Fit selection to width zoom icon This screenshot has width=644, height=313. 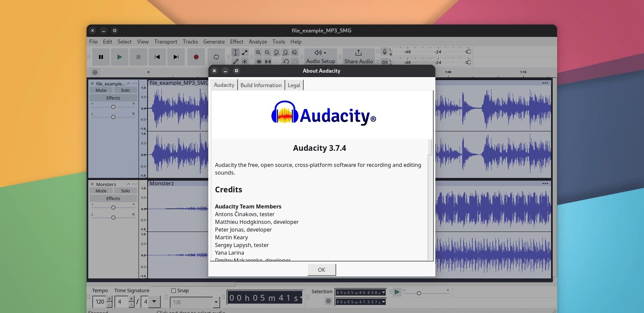(x=276, y=53)
